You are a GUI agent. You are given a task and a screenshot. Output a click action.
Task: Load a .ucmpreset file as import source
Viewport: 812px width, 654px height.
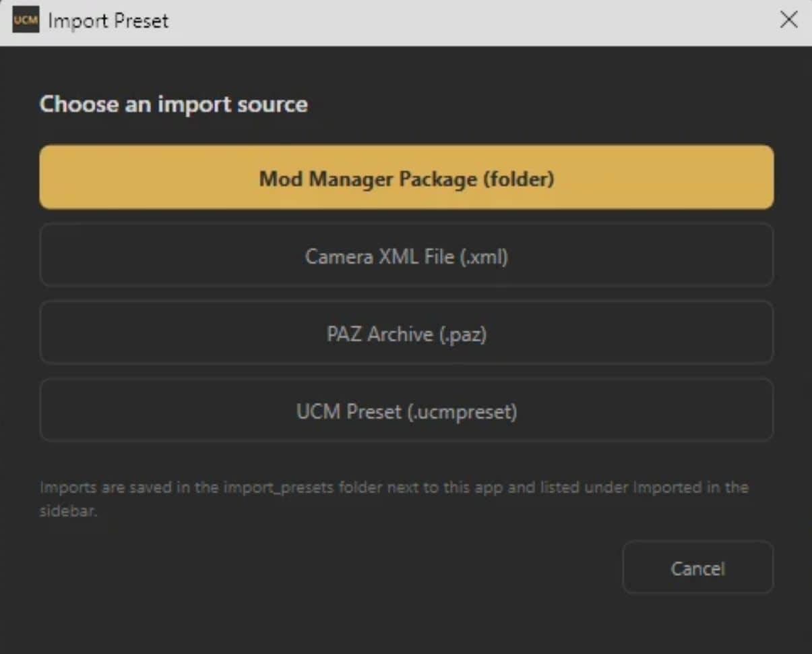[x=406, y=410]
